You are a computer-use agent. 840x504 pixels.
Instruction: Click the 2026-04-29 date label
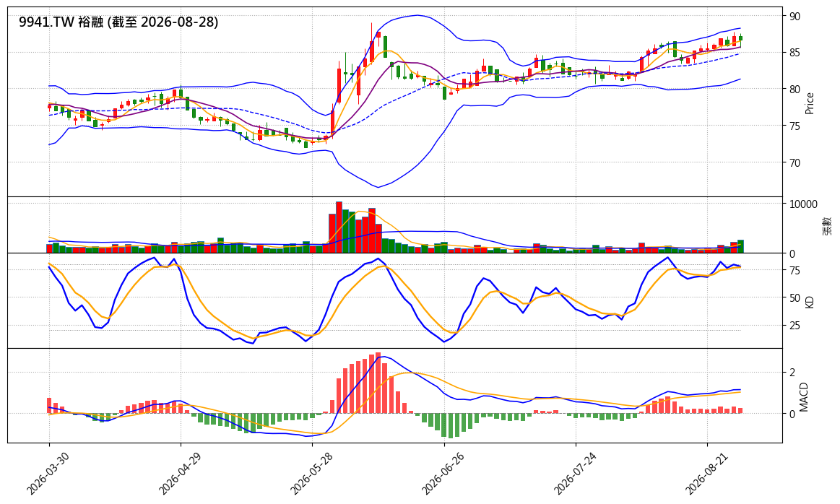click(x=179, y=473)
